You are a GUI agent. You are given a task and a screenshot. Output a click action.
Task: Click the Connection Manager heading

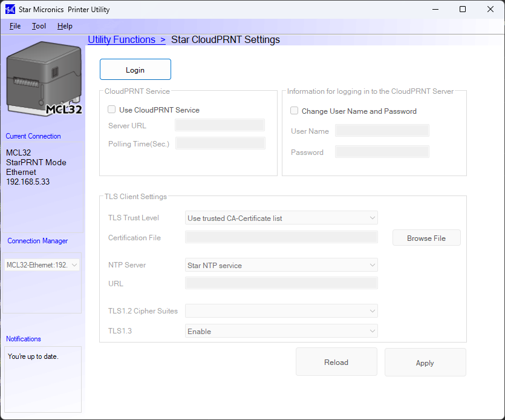(x=37, y=241)
